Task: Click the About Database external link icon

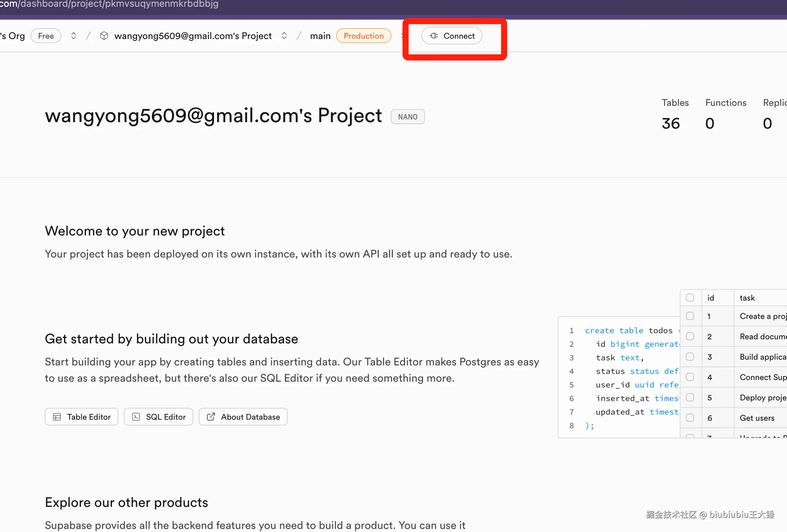Action: click(211, 417)
